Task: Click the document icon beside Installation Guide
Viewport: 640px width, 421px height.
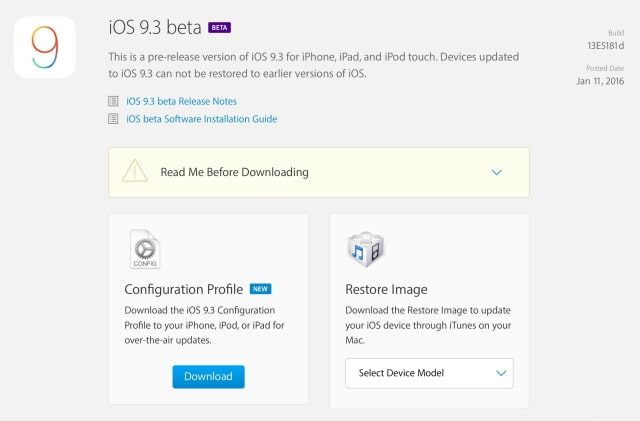Action: [x=113, y=119]
